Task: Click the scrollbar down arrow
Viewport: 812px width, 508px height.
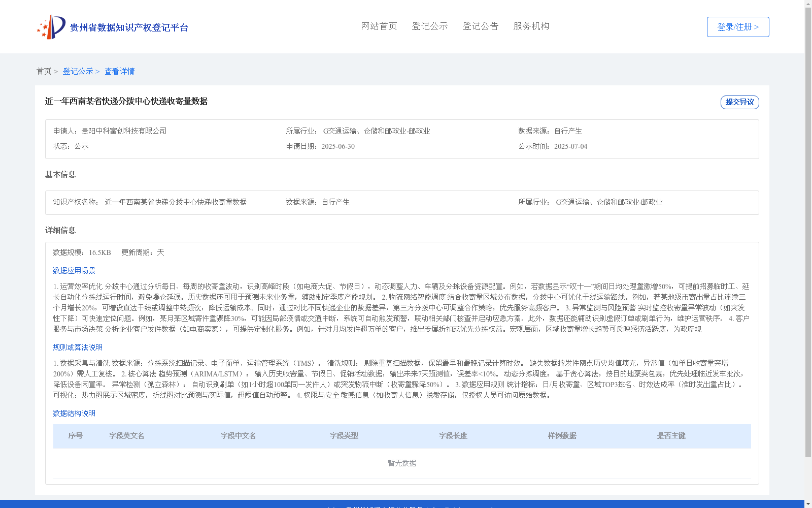Action: click(x=808, y=504)
